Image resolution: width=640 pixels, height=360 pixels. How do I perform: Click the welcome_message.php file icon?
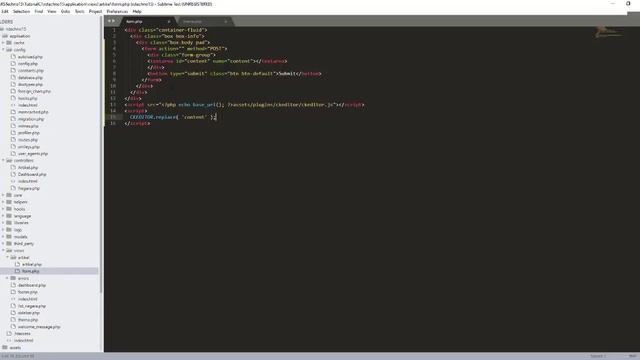pos(13,327)
